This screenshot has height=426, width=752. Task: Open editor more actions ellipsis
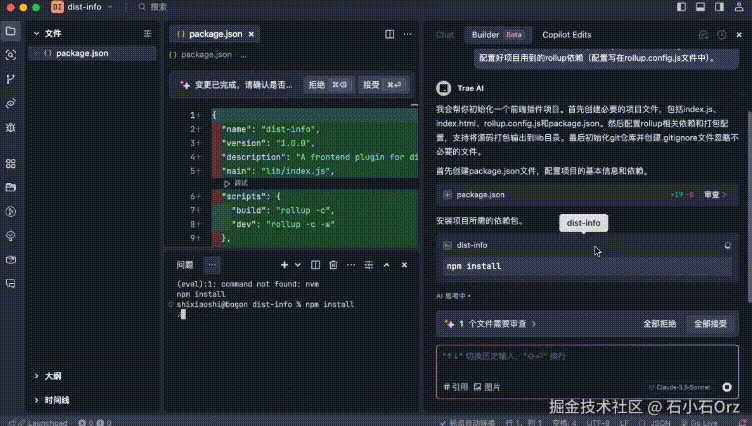click(x=408, y=34)
